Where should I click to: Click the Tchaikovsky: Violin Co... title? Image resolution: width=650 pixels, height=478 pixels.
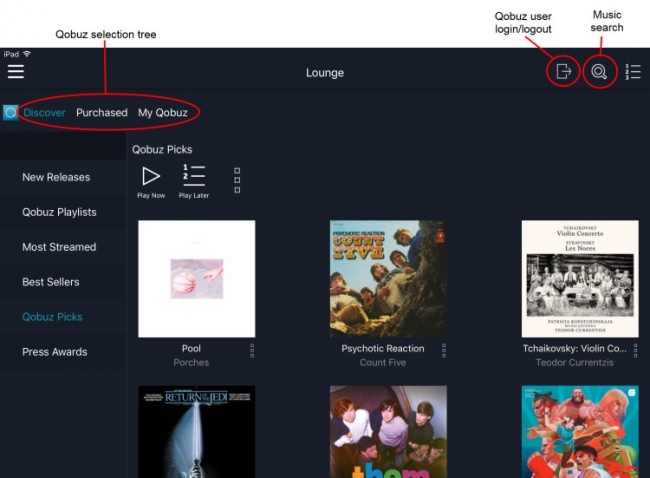point(575,349)
